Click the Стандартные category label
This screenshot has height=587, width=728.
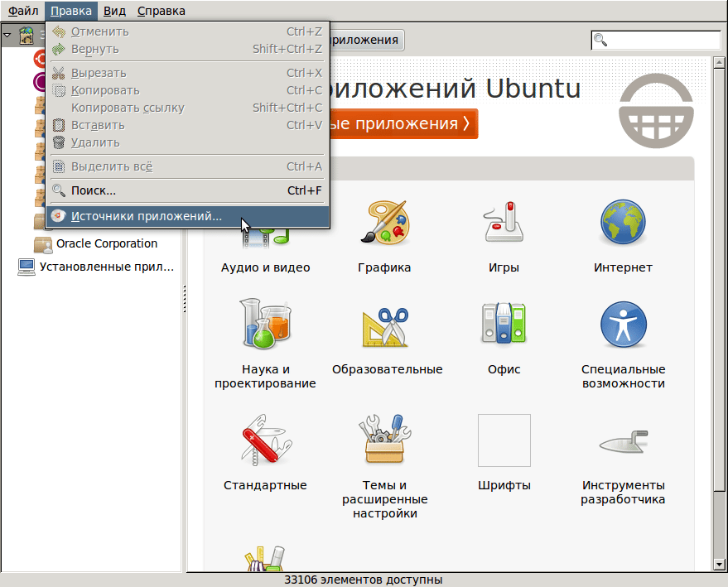[x=265, y=485]
